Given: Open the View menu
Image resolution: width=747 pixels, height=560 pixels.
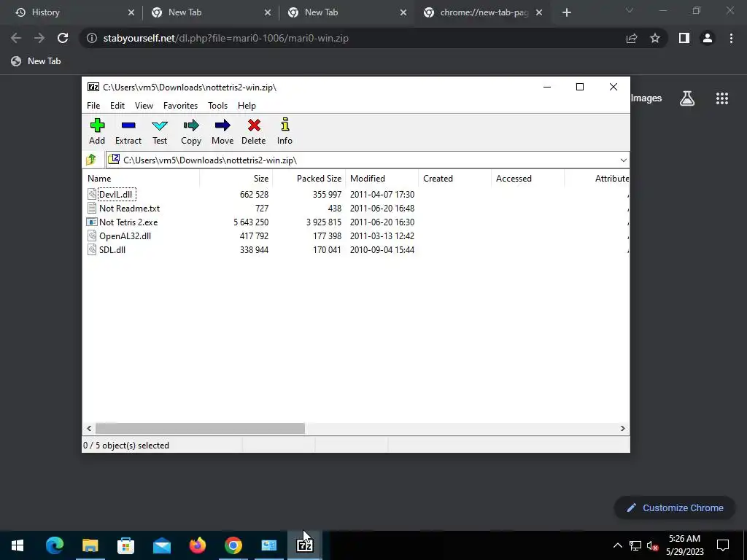Looking at the screenshot, I should pos(144,106).
